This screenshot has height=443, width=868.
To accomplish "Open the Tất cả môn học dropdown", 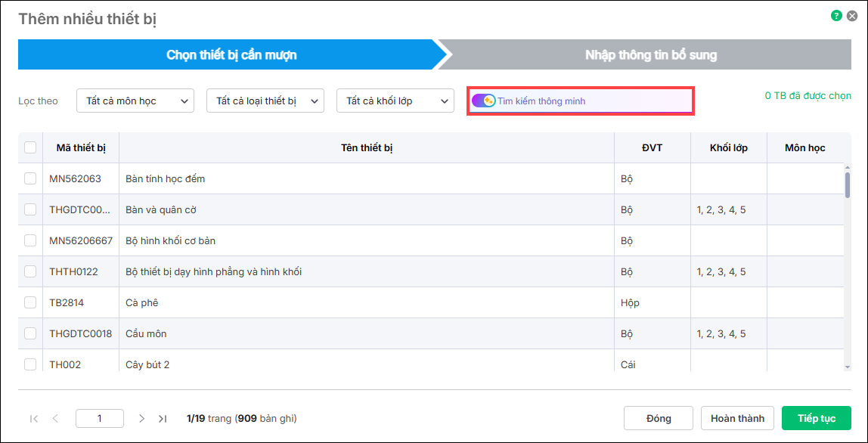I will pos(135,101).
